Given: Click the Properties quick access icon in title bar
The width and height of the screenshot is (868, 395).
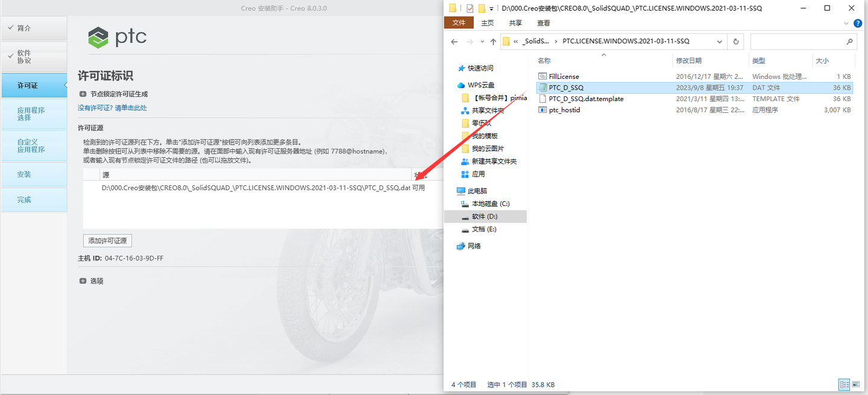Looking at the screenshot, I should [x=470, y=8].
